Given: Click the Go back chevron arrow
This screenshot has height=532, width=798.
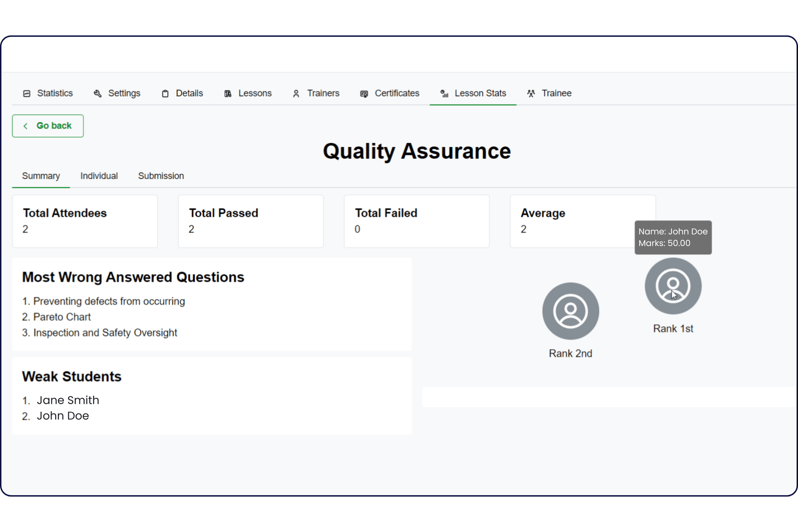Looking at the screenshot, I should point(26,126).
